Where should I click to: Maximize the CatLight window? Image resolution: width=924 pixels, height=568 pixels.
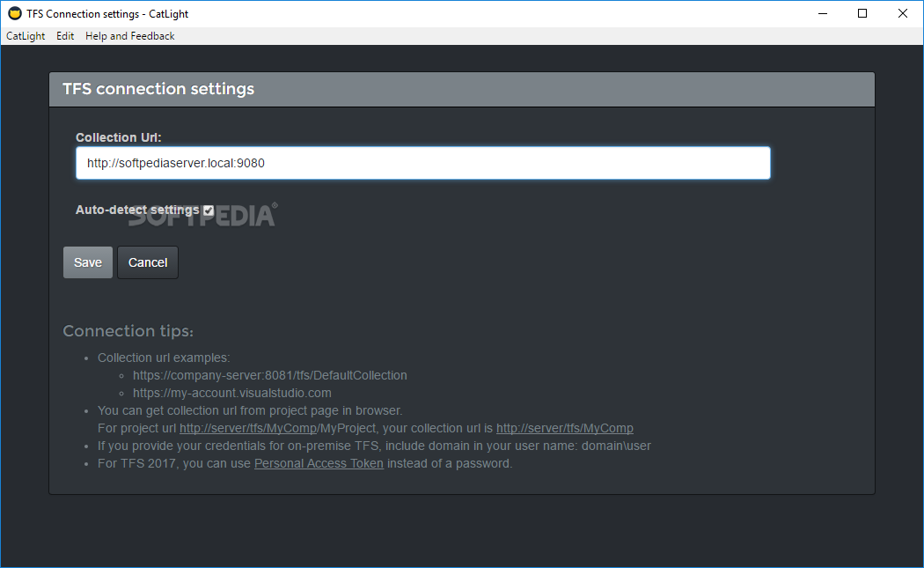[x=862, y=13]
